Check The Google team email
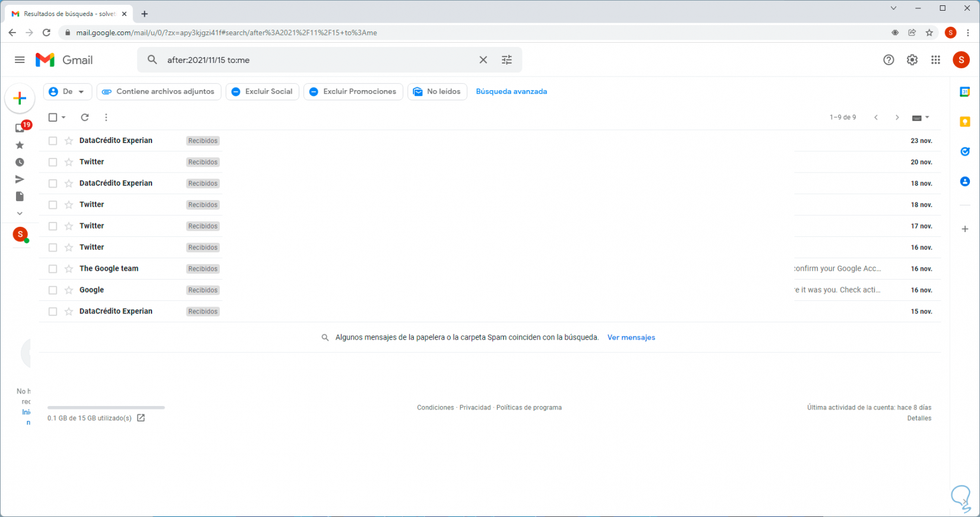980x517 pixels. [53, 269]
